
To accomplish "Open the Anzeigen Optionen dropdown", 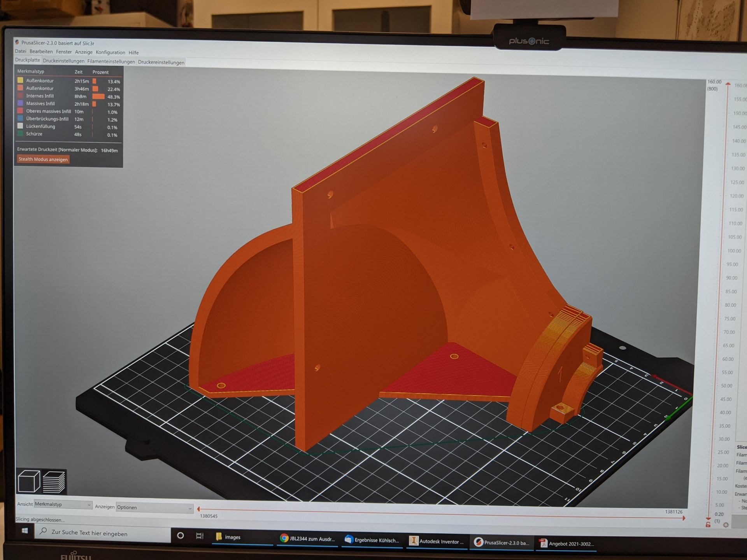I will tap(154, 507).
